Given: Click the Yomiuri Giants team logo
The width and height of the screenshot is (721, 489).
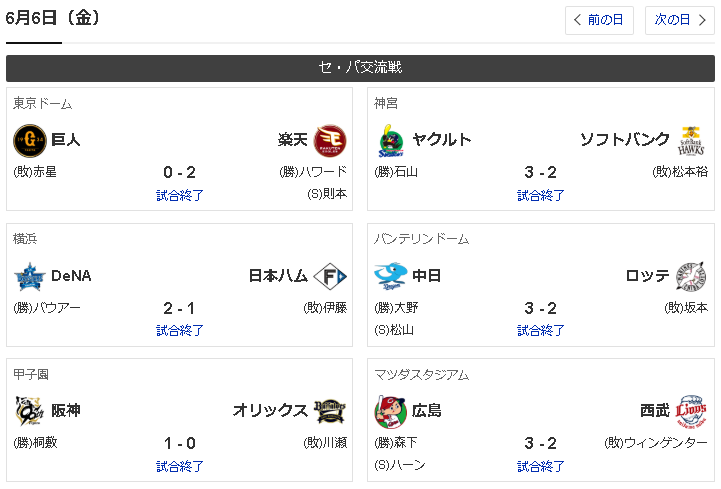Looking at the screenshot, I should point(29,139).
